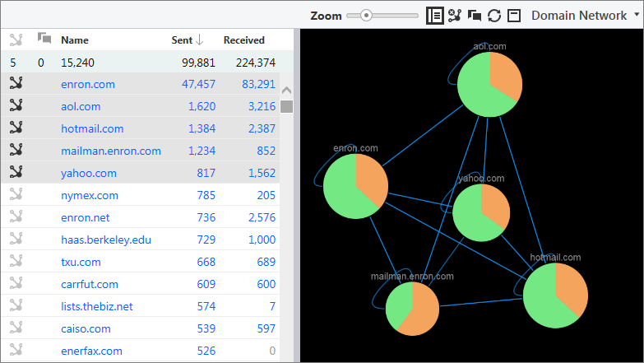Screen dimensions: 644x363
Task: Adjust the Zoom slider handle
Action: point(366,16)
